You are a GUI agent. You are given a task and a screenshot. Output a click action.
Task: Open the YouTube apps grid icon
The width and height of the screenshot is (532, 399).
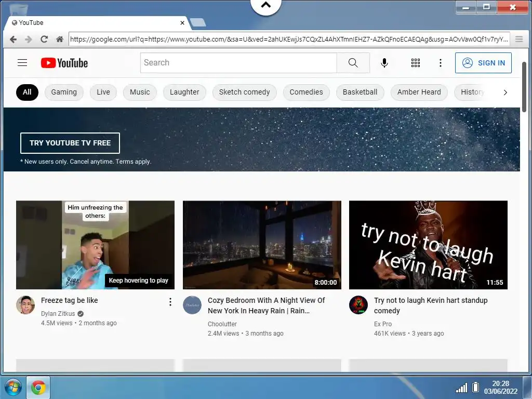415,63
